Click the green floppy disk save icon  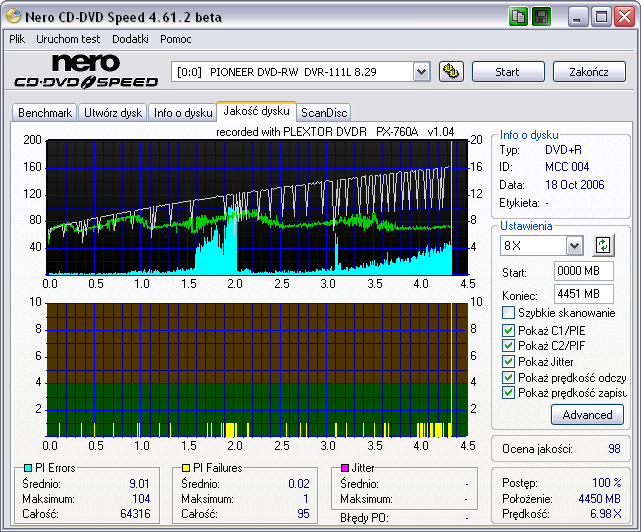[541, 17]
